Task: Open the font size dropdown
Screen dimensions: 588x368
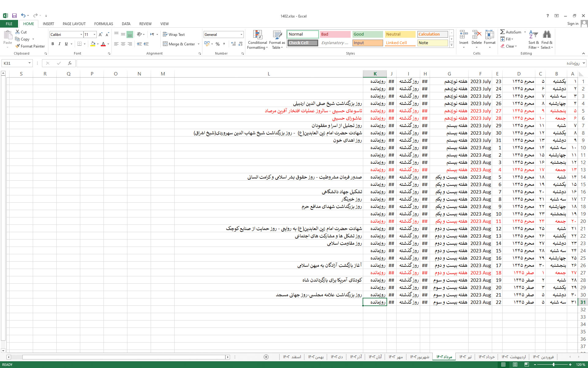Action: (x=94, y=35)
